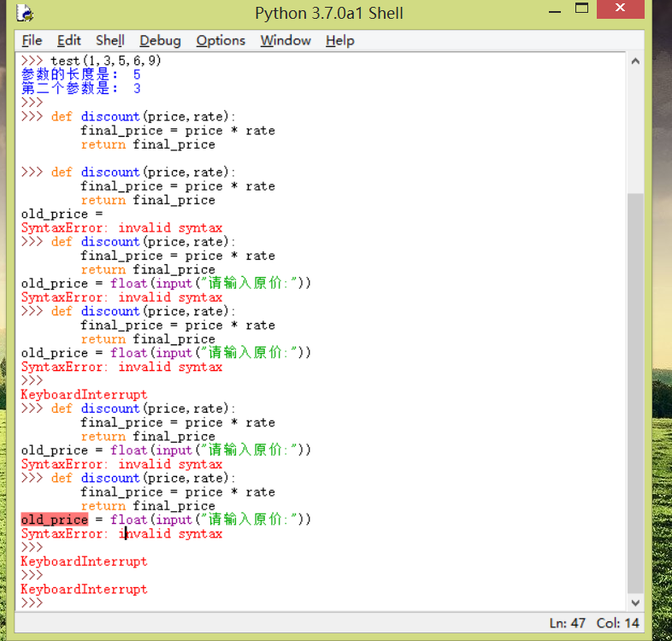Click the scrollbar up arrow
Viewport: 672px width, 641px height.
(635, 62)
